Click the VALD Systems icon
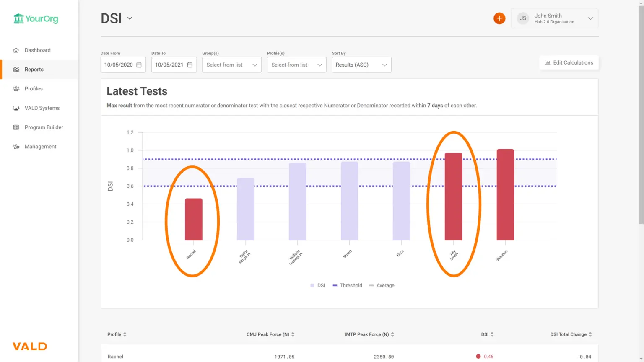 pos(16,108)
